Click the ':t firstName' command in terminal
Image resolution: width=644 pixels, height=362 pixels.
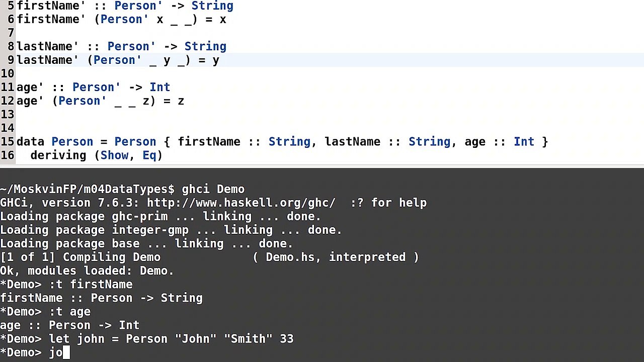pyautogui.click(x=91, y=285)
